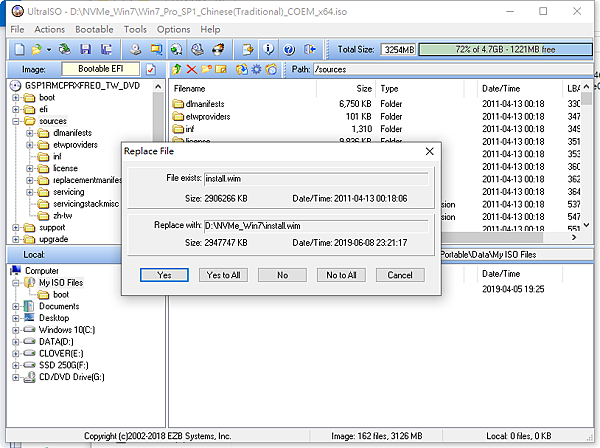Click Yes in Replace File dialog
Image resolution: width=600 pixels, height=448 pixels.
pos(164,275)
